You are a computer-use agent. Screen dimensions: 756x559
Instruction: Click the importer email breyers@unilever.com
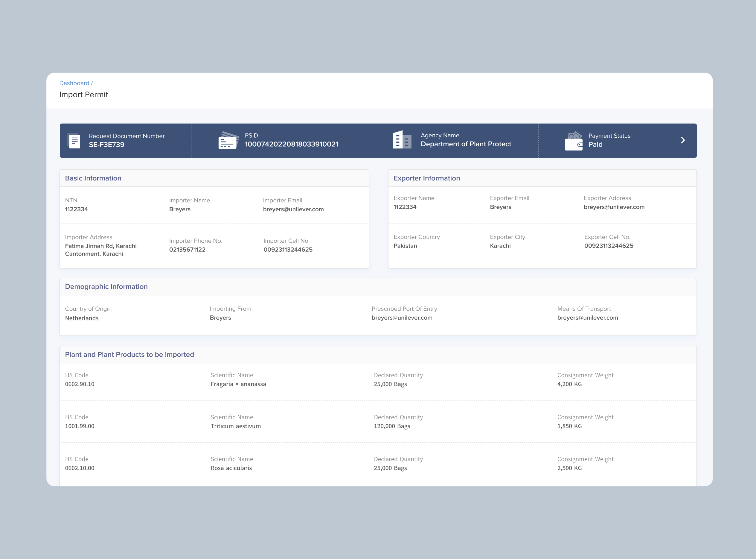point(293,209)
